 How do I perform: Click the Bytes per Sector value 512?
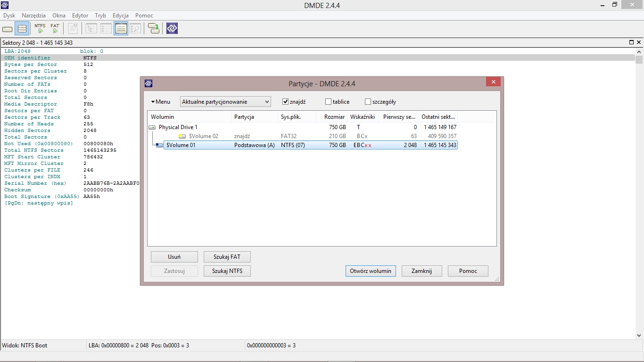point(88,65)
